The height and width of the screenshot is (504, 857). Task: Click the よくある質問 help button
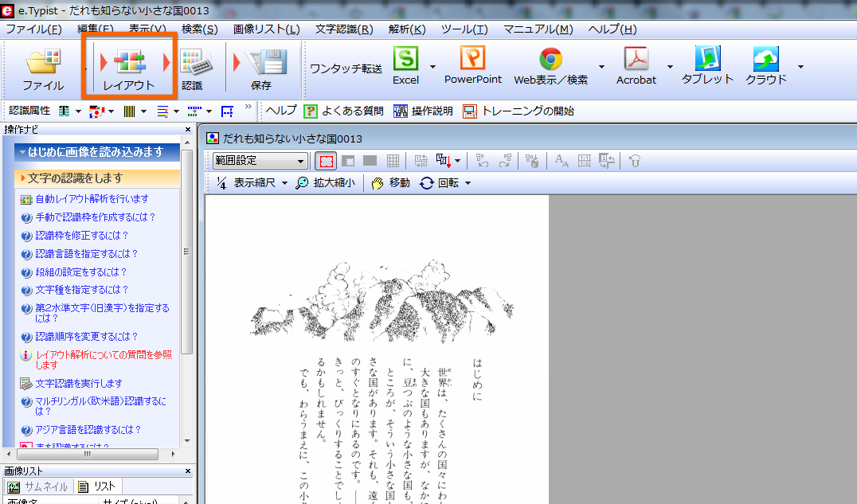tap(344, 111)
